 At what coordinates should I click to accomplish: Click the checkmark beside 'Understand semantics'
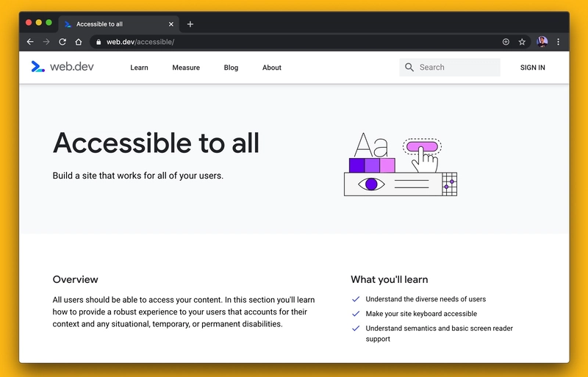coord(356,328)
